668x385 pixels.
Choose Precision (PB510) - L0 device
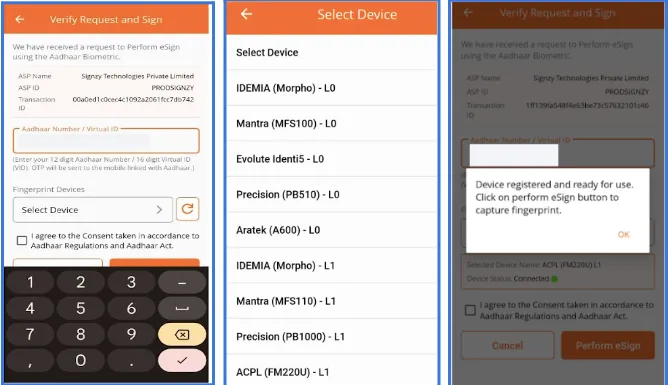331,195
